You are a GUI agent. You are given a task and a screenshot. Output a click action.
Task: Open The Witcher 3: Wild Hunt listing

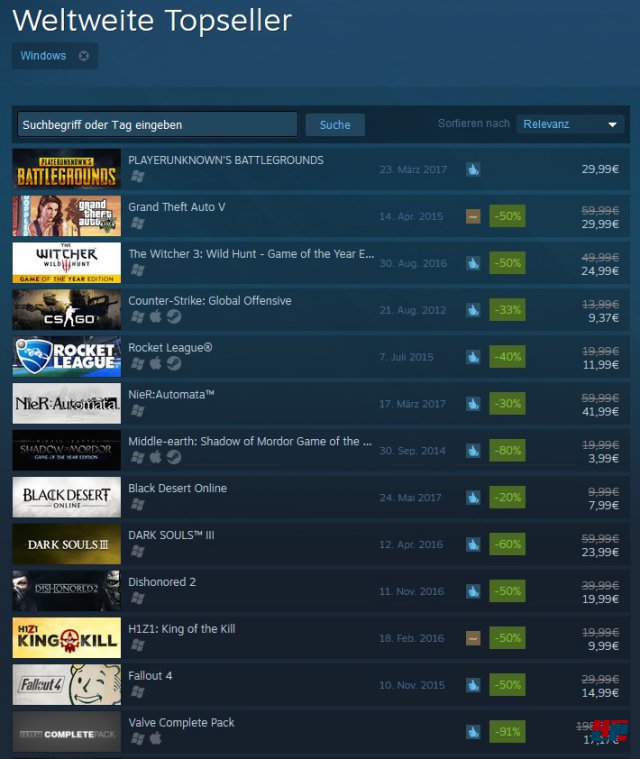pyautogui.click(x=251, y=254)
